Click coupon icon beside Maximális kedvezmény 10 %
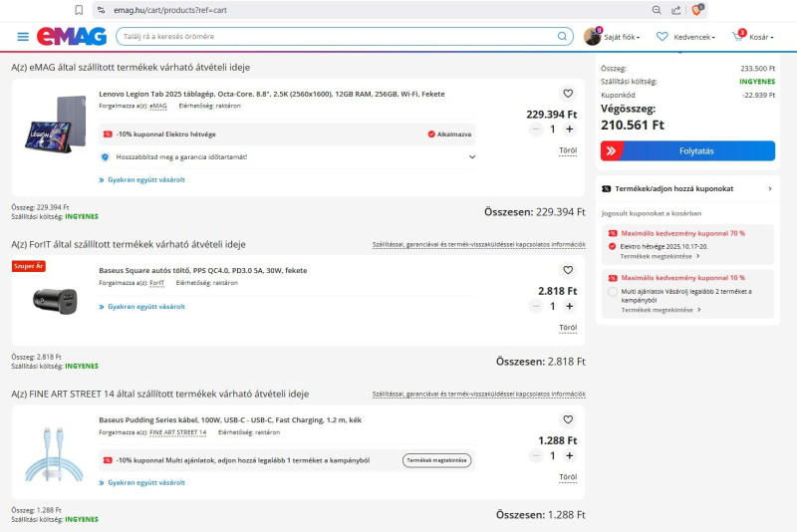This screenshot has width=797, height=532. [x=613, y=278]
